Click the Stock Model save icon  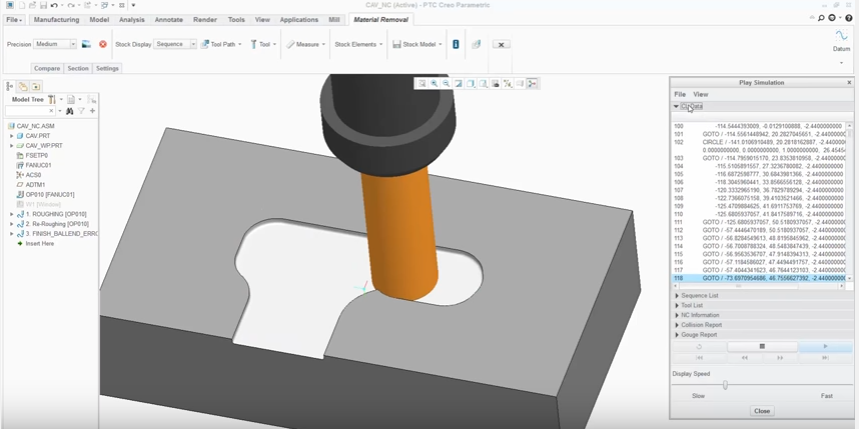pos(397,44)
